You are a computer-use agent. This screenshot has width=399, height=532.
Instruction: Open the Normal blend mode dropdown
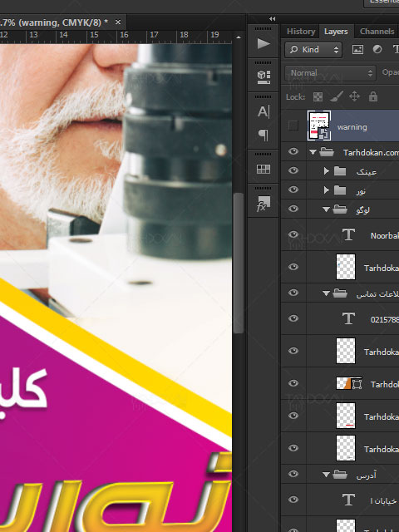[x=330, y=73]
